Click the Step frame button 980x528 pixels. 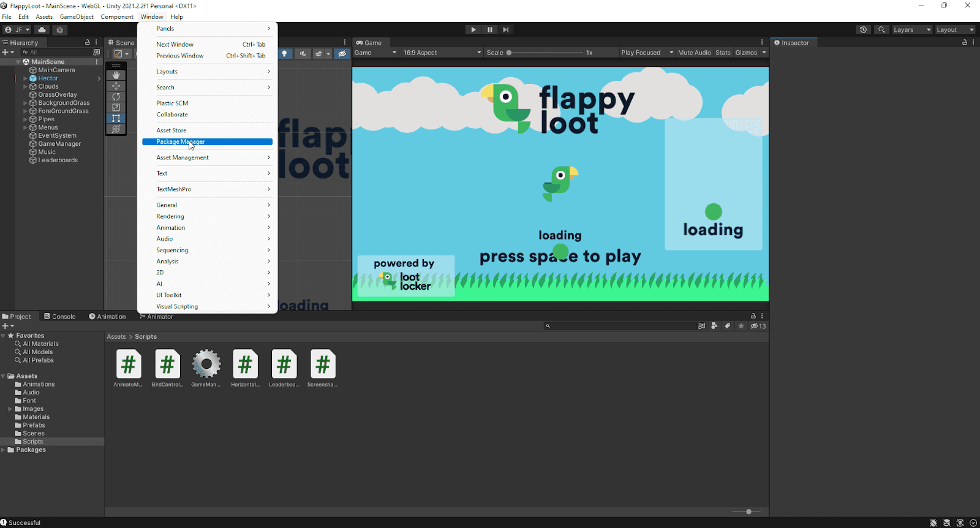pyautogui.click(x=505, y=29)
